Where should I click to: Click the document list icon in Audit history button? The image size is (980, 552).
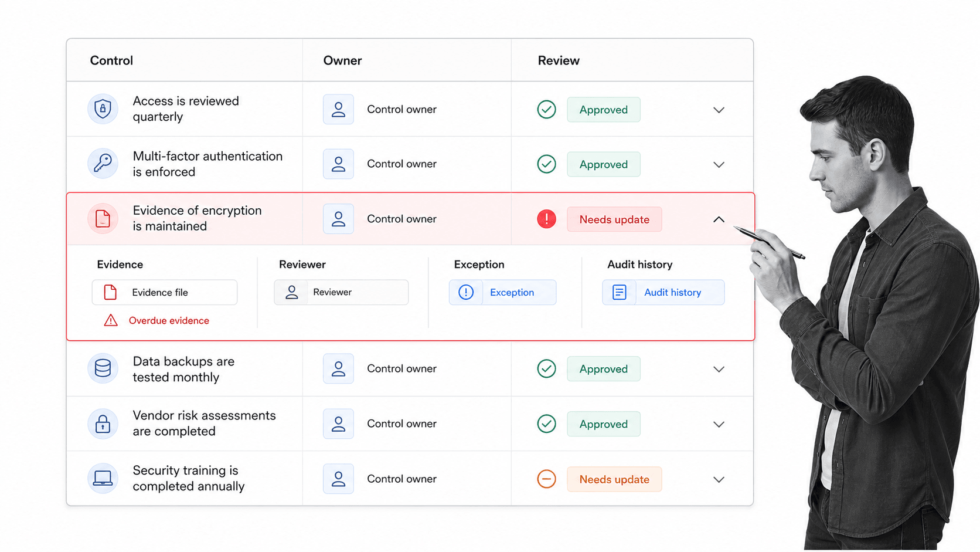click(x=620, y=292)
